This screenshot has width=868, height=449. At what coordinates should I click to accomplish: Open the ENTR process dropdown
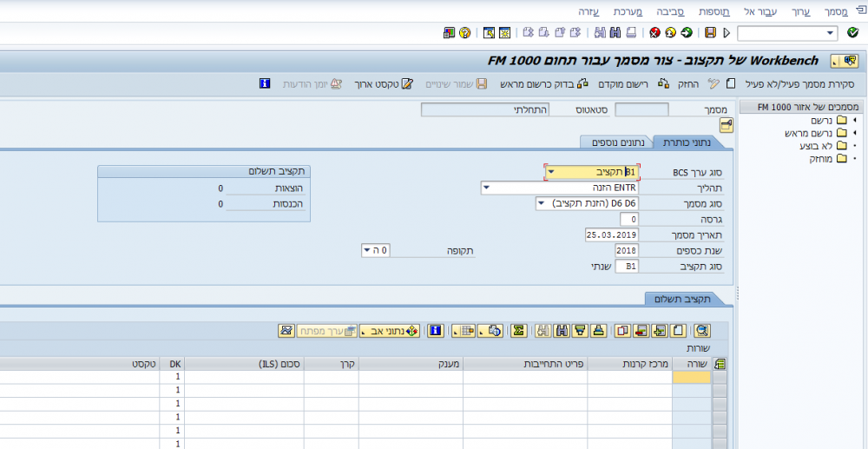coord(486,188)
